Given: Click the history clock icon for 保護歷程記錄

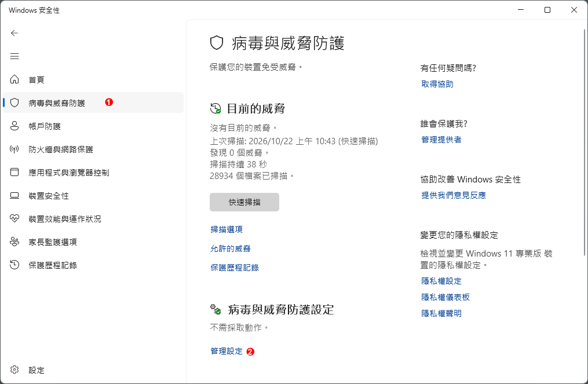Looking at the screenshot, I should (14, 265).
